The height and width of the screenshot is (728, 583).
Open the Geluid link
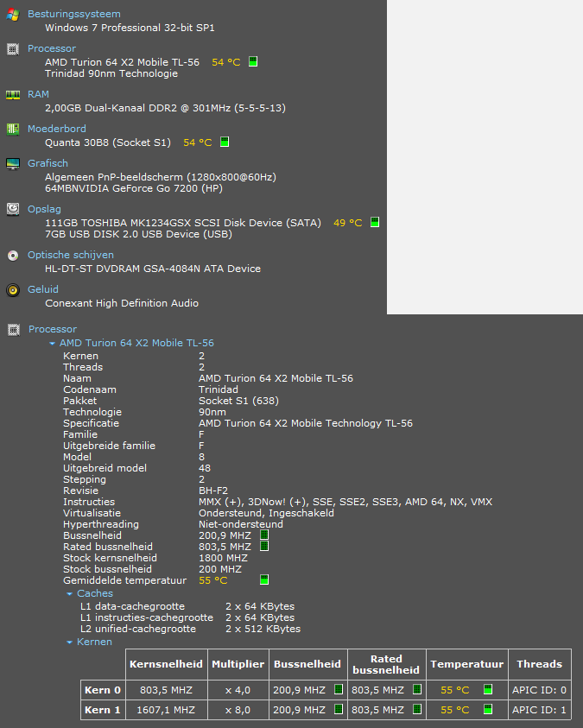[43, 289]
